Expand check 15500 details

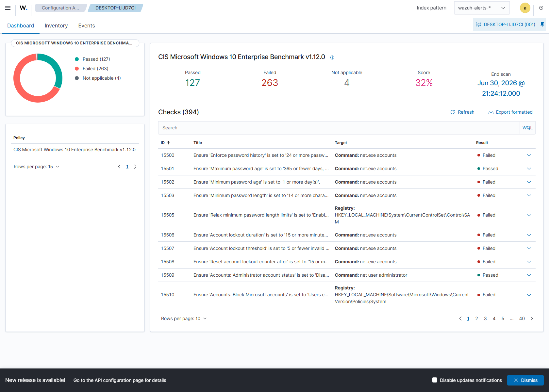[529, 155]
